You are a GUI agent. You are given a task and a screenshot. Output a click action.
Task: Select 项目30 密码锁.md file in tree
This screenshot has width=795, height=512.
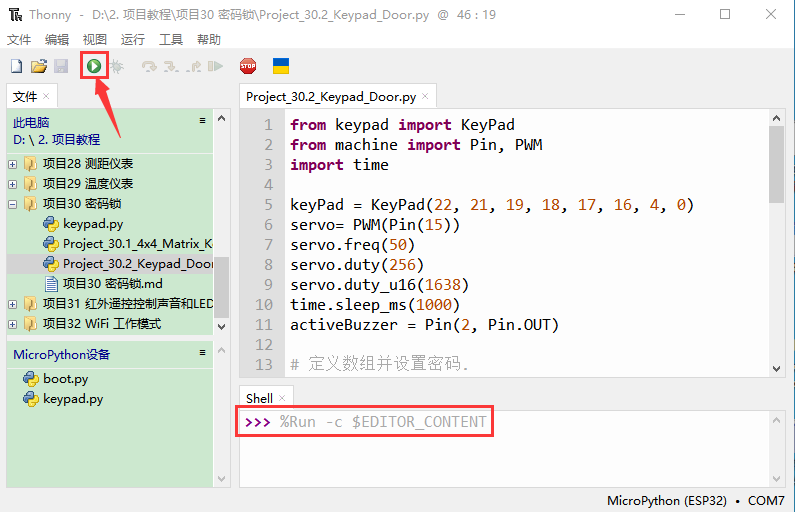click(x=112, y=284)
